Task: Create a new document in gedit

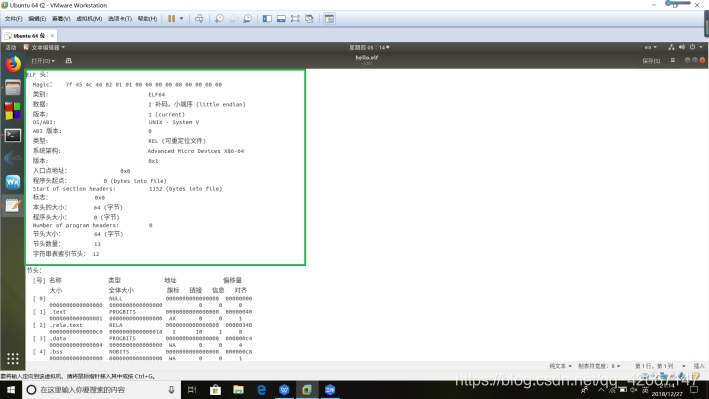Action: click(69, 61)
